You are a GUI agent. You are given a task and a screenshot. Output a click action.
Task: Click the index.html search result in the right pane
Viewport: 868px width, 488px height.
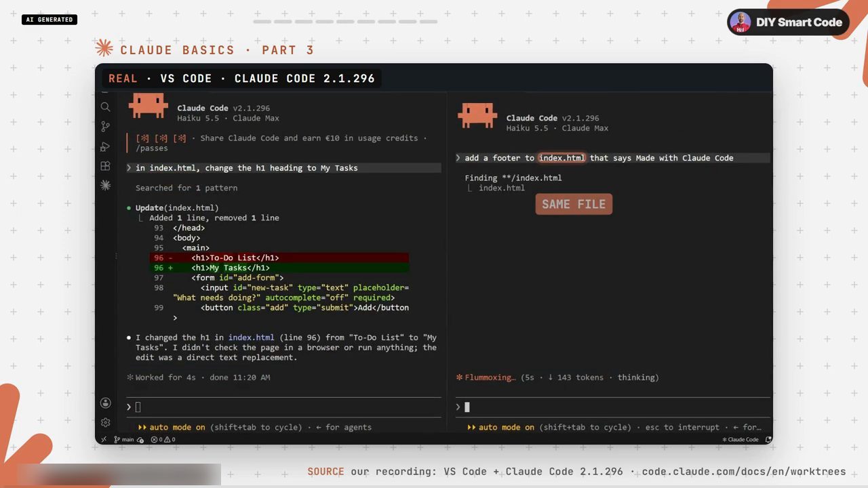click(502, 188)
